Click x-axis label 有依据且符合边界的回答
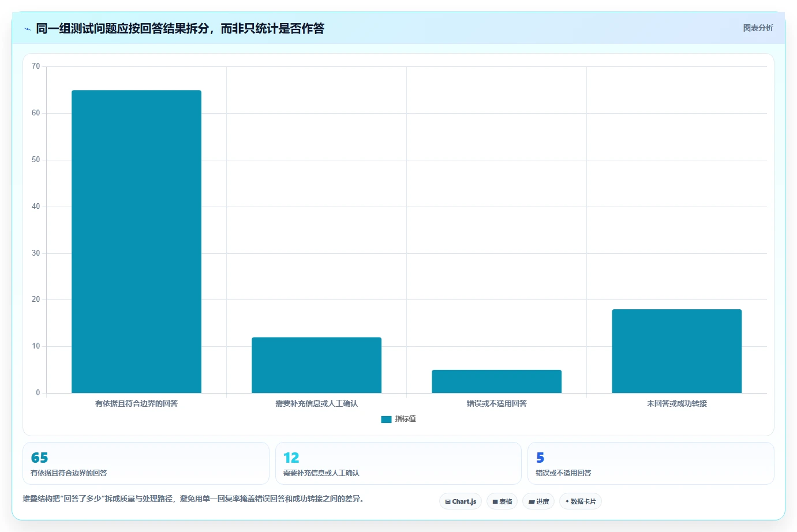797x532 pixels. click(x=136, y=403)
